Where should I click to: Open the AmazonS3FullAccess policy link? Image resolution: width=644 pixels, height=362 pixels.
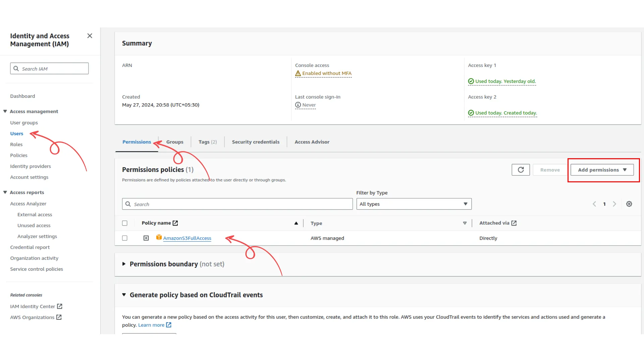(x=187, y=238)
